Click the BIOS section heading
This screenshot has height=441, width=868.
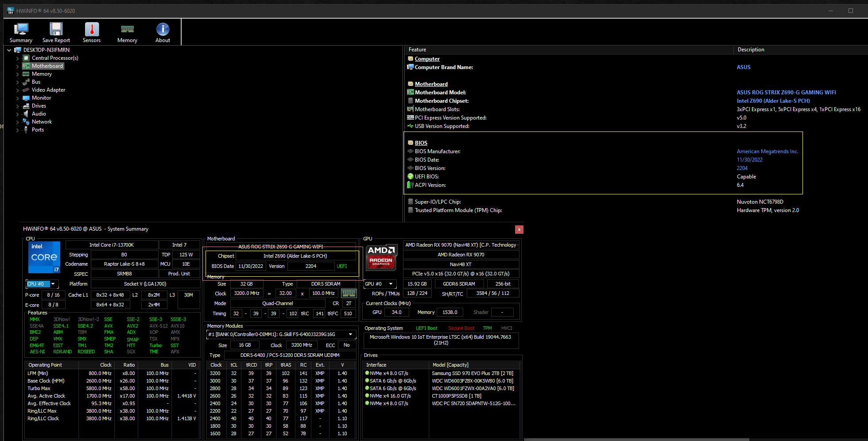(x=421, y=143)
